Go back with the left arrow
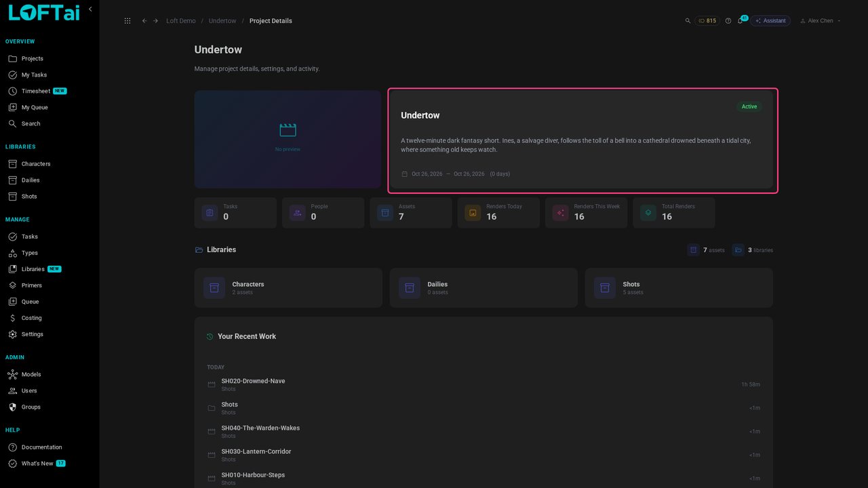868x488 pixels. (x=144, y=21)
